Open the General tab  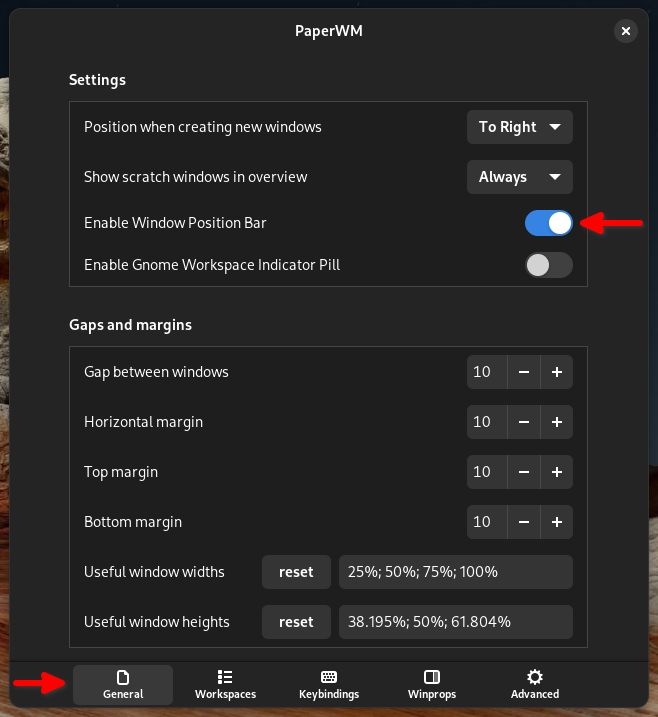coord(123,685)
